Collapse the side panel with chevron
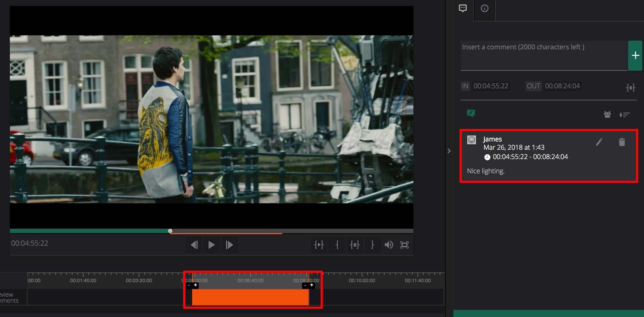Viewport: 644px width, 317px height. [x=449, y=151]
